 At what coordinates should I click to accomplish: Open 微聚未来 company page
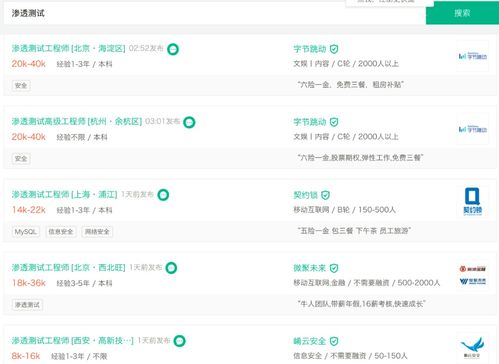[x=310, y=268]
